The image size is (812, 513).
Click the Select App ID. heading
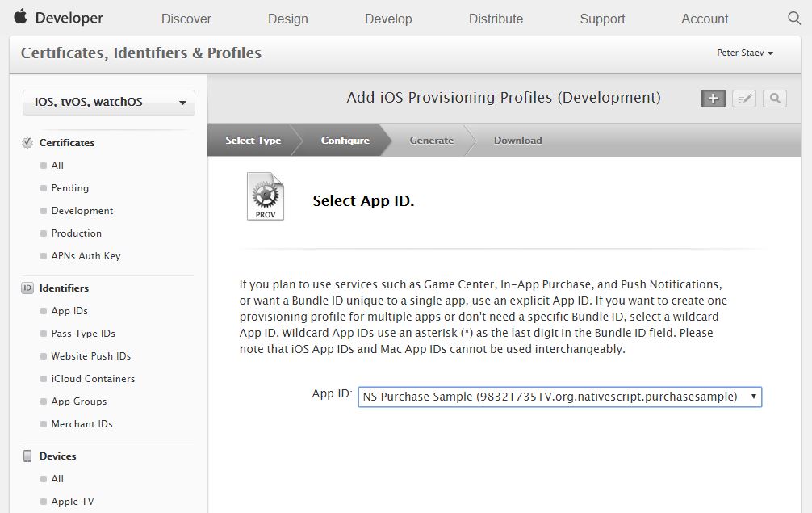[363, 201]
